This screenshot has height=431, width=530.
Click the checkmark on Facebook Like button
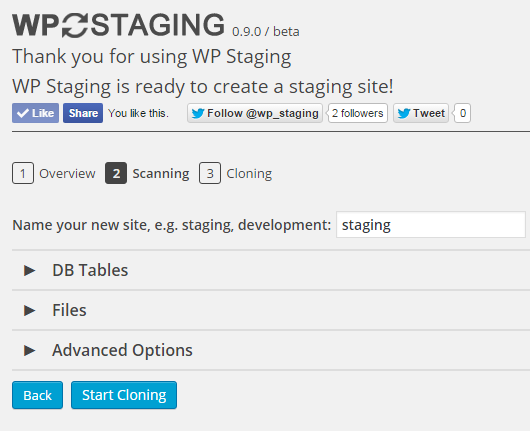pos(23,113)
